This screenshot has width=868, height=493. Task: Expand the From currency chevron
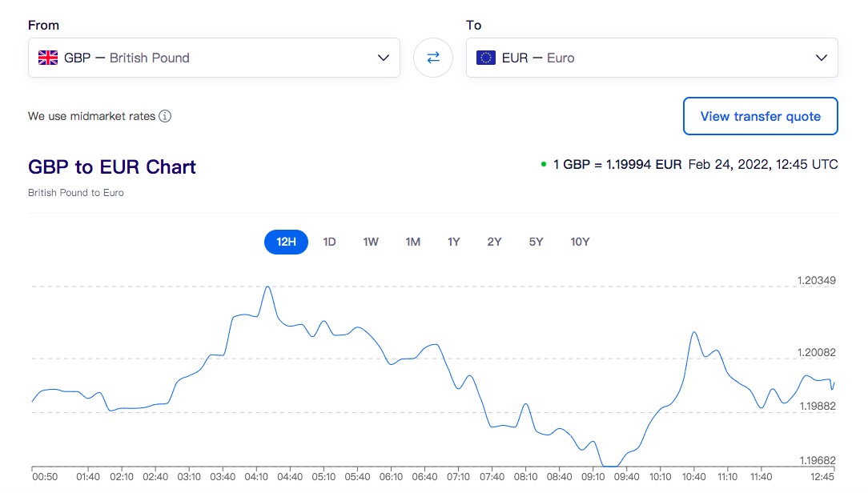(x=383, y=58)
